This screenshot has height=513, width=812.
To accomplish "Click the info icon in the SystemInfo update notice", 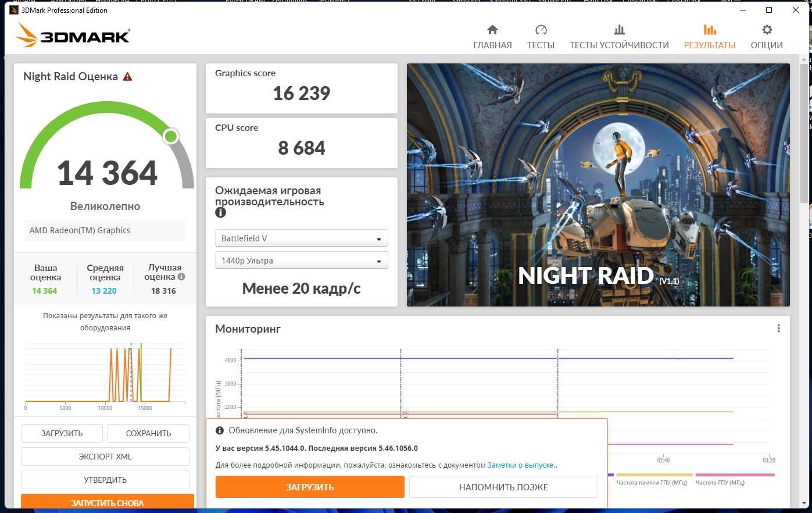I will [220, 431].
